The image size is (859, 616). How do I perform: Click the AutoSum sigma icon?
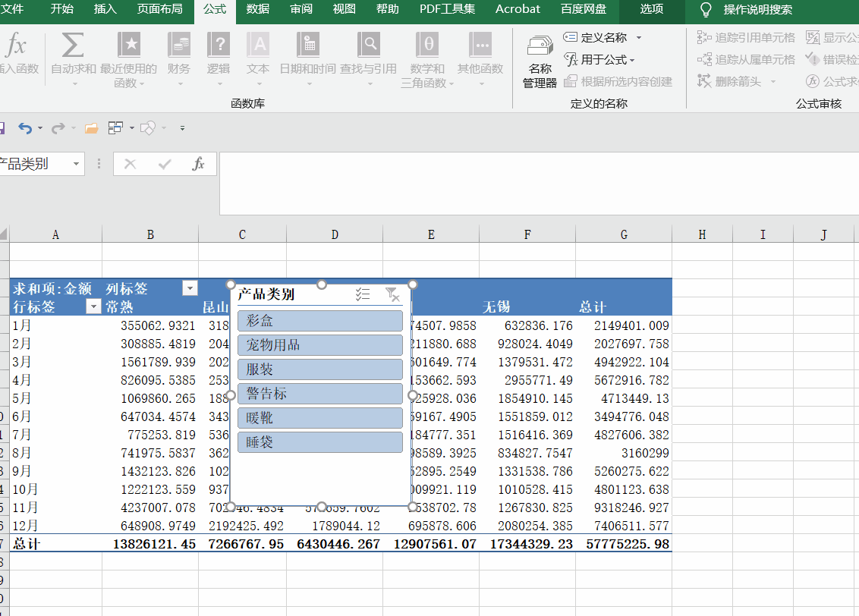point(73,45)
